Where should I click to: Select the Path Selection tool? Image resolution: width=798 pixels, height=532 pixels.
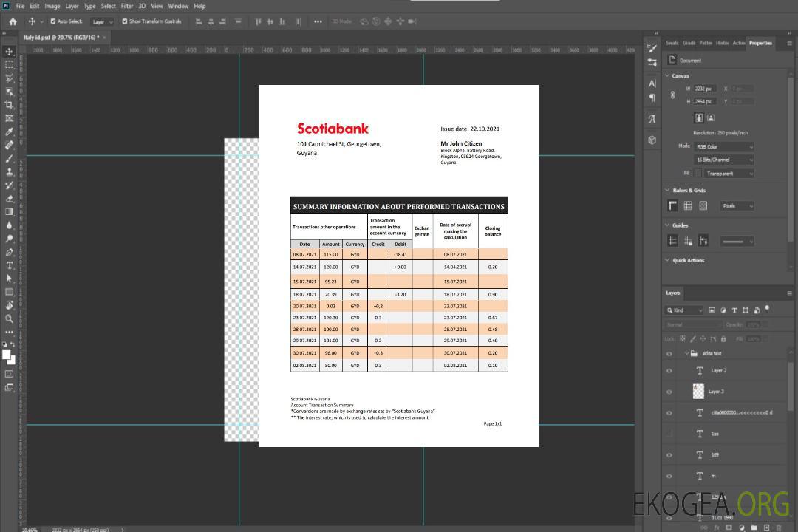(9, 279)
